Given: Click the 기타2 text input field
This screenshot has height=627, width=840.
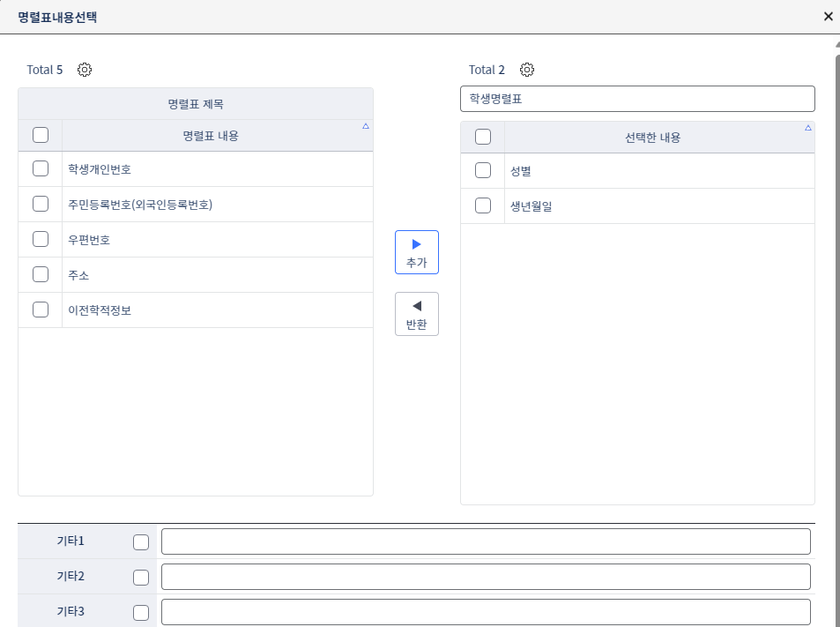Looking at the screenshot, I should point(486,577).
